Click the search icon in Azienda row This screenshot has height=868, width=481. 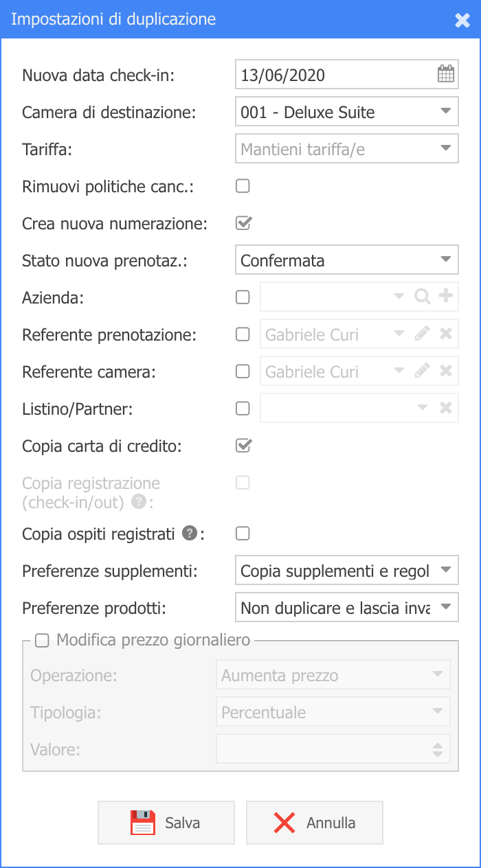pyautogui.click(x=422, y=297)
